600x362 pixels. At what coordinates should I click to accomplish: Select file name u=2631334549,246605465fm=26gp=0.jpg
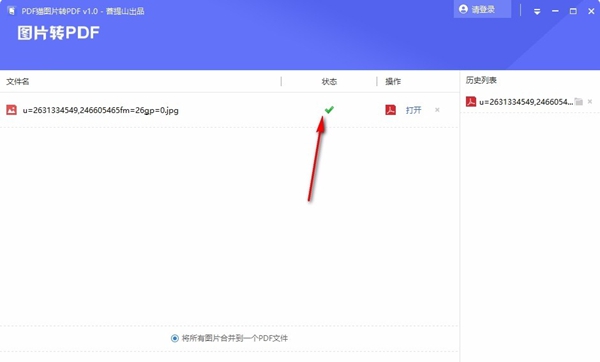tap(101, 110)
